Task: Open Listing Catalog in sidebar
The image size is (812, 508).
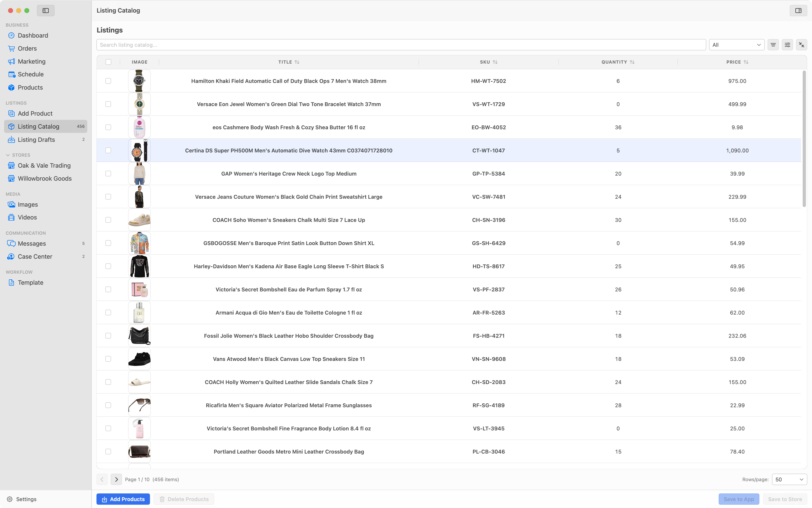Action: click(x=46, y=126)
